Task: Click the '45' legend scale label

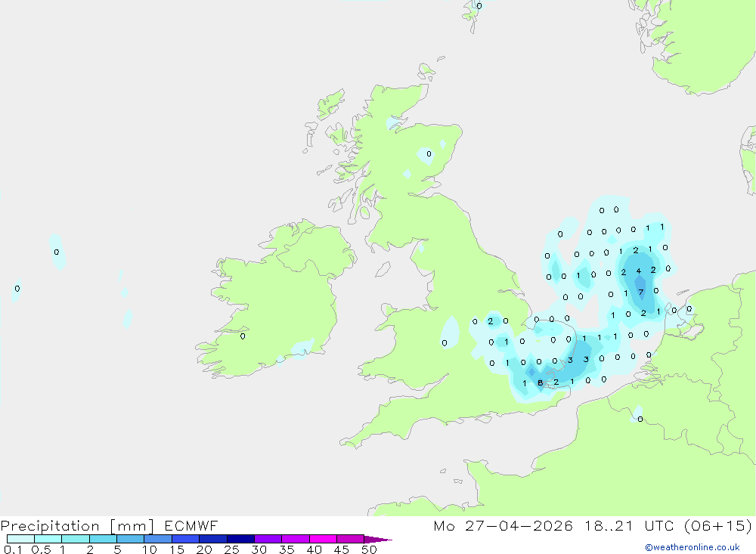Action: click(342, 549)
